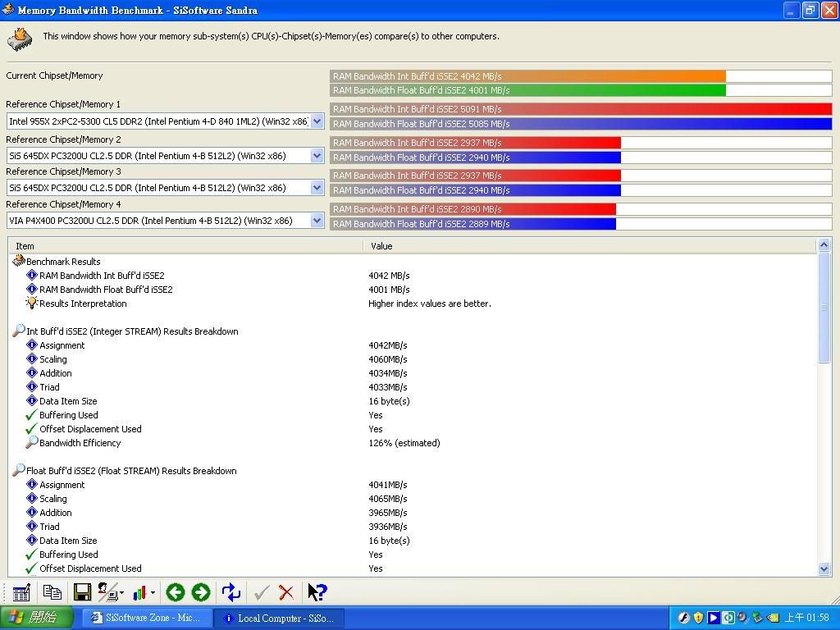Activate the What's This help cursor icon
Image resolution: width=840 pixels, height=630 pixels.
(317, 592)
